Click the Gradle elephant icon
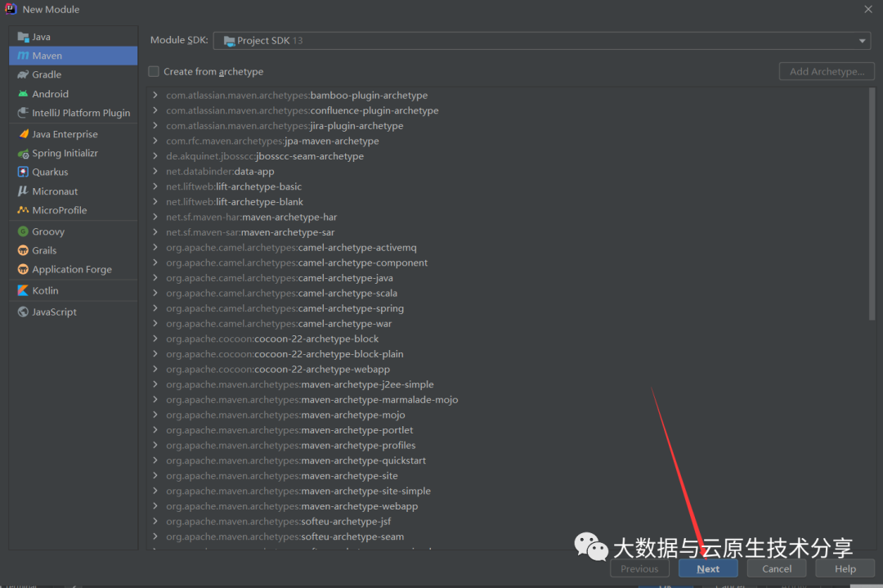Screen dimensions: 883x588 [x=23, y=75]
